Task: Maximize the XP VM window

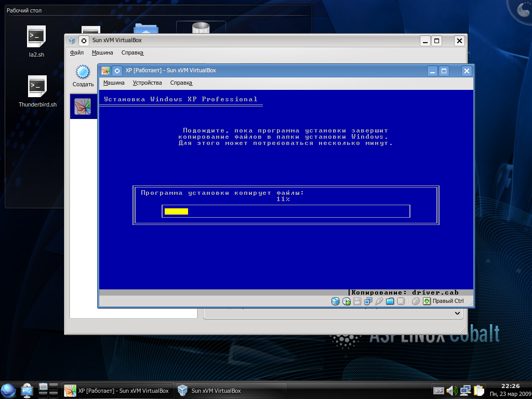Action: tap(444, 71)
